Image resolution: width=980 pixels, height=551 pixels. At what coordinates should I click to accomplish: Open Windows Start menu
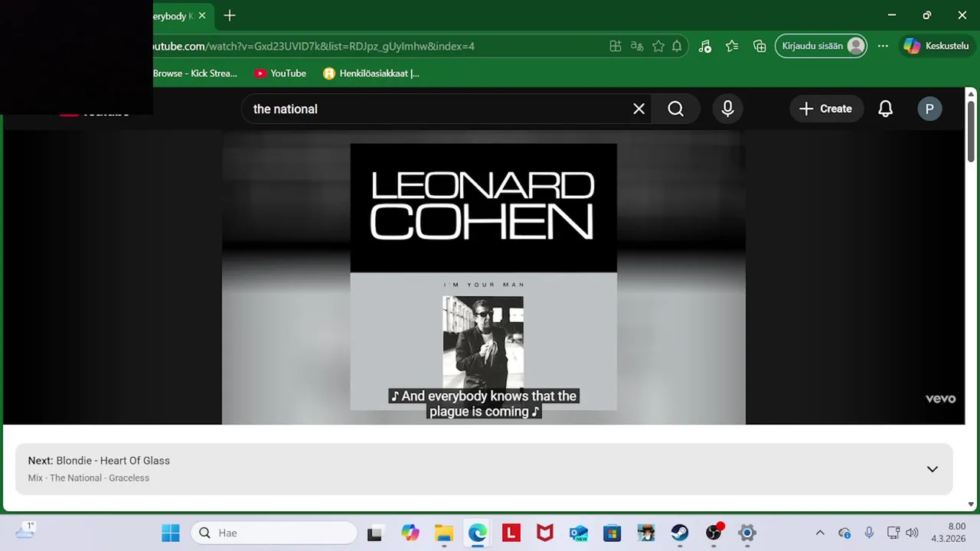[171, 533]
